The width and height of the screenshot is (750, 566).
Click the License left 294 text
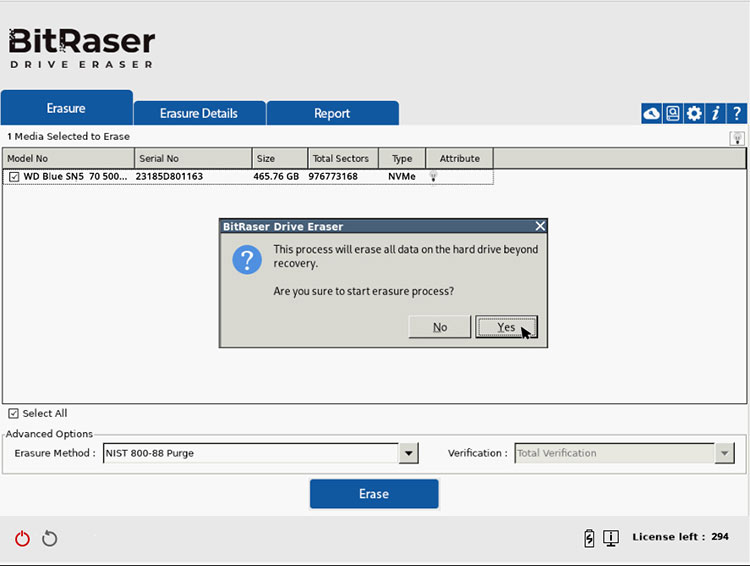point(680,537)
